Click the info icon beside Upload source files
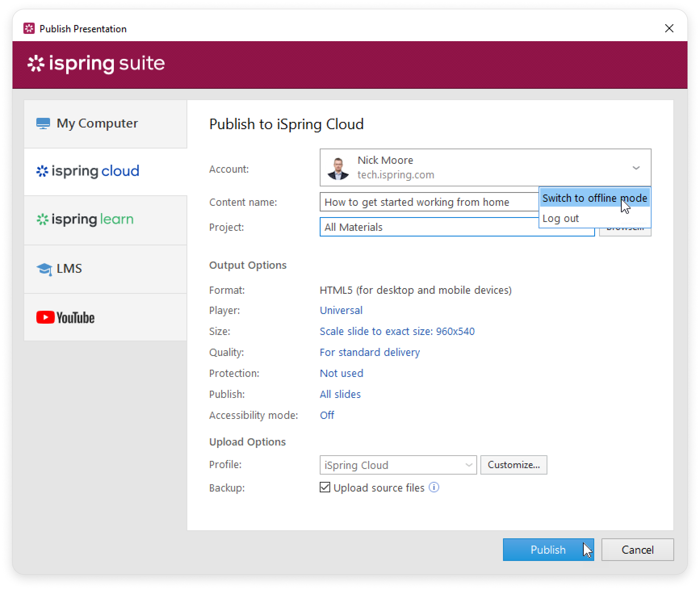 (x=434, y=487)
